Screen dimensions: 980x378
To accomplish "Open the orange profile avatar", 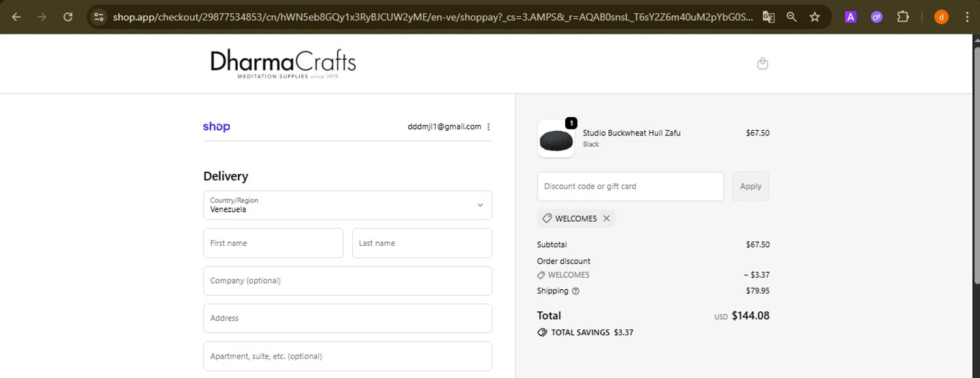I will (941, 17).
